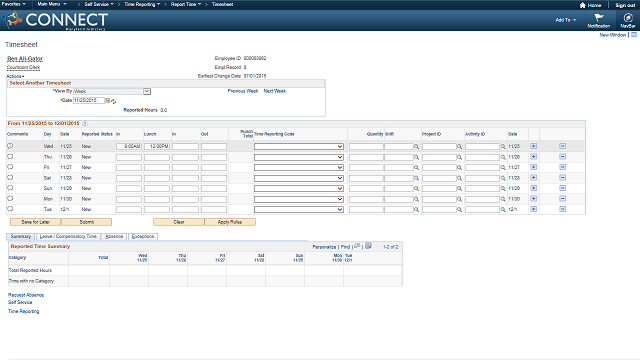Add a comment for the Mon 11/30 row

pyautogui.click(x=10, y=199)
